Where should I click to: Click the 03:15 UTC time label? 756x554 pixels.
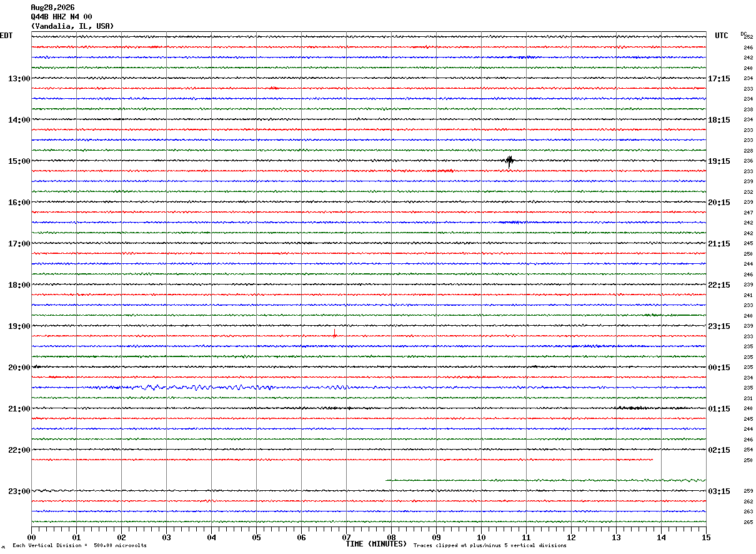point(719,491)
